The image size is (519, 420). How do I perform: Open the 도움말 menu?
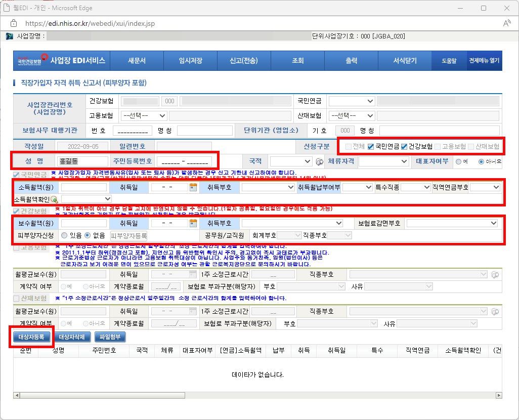click(449, 61)
